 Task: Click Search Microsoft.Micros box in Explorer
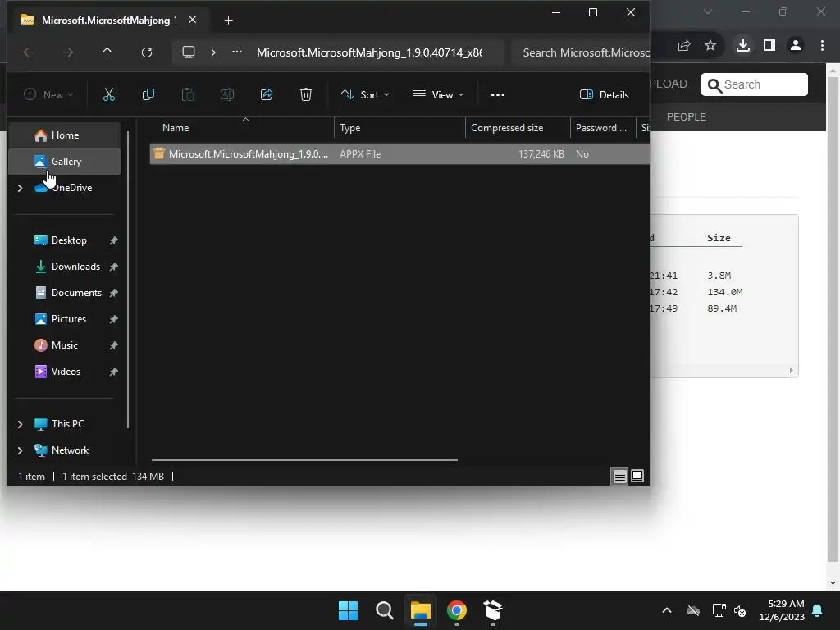(581, 52)
